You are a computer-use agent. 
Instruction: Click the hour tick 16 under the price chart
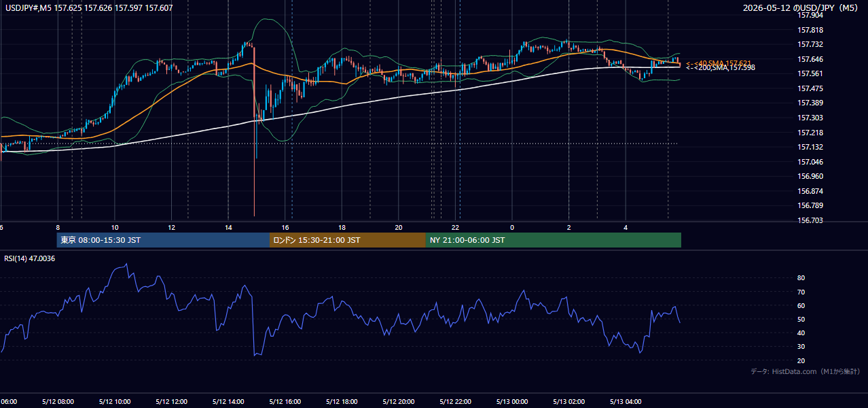point(285,228)
